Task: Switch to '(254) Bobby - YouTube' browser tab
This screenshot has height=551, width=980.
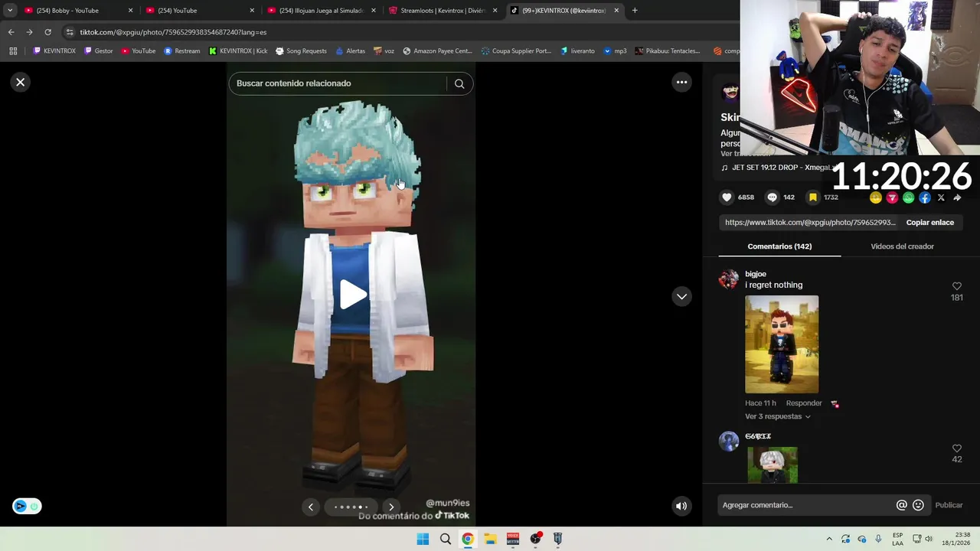Action: coord(77,11)
